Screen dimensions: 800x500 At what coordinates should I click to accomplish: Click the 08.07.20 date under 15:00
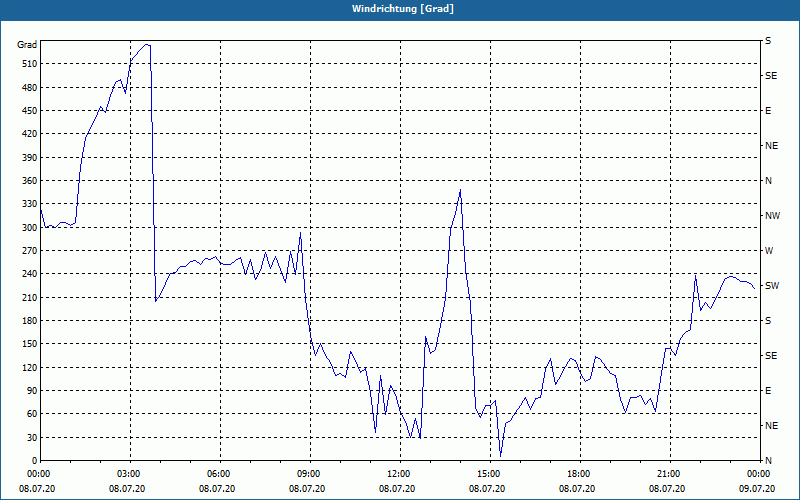tap(487, 489)
